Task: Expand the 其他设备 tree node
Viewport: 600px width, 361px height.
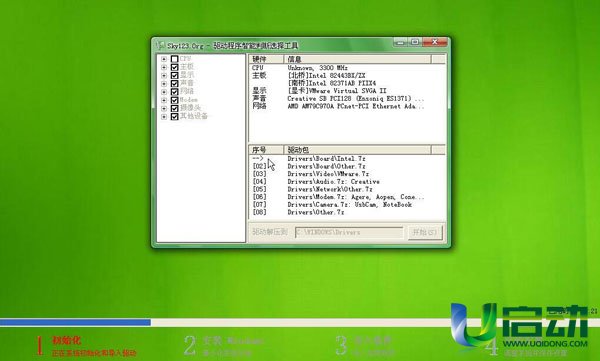Action: pyautogui.click(x=164, y=116)
